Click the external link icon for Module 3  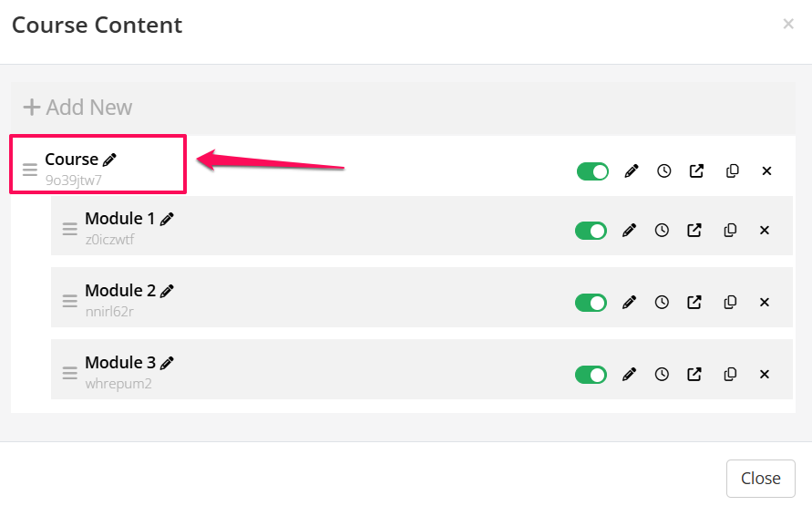[x=694, y=374]
